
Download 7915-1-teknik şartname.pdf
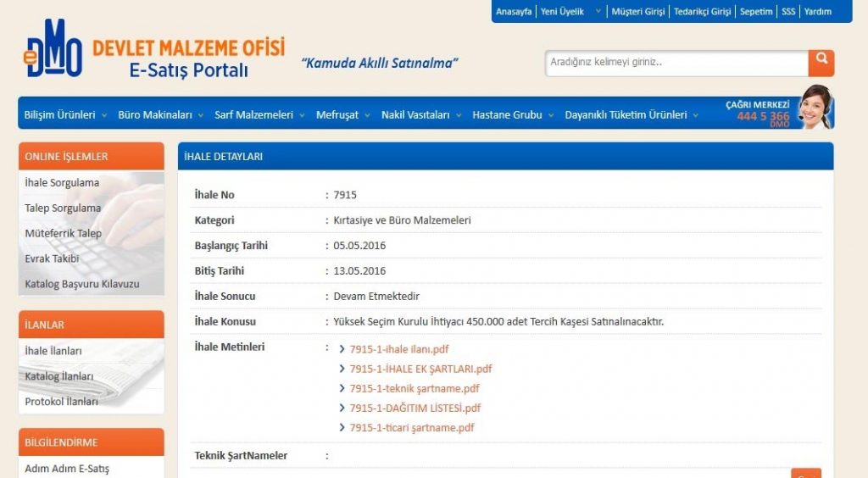[x=415, y=388]
